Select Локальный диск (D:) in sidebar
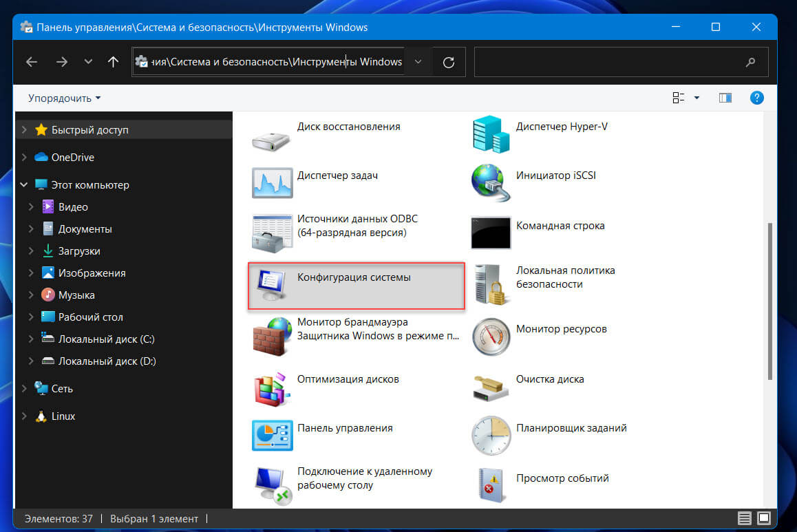Screen dimensions: 797x532 pos(107,361)
